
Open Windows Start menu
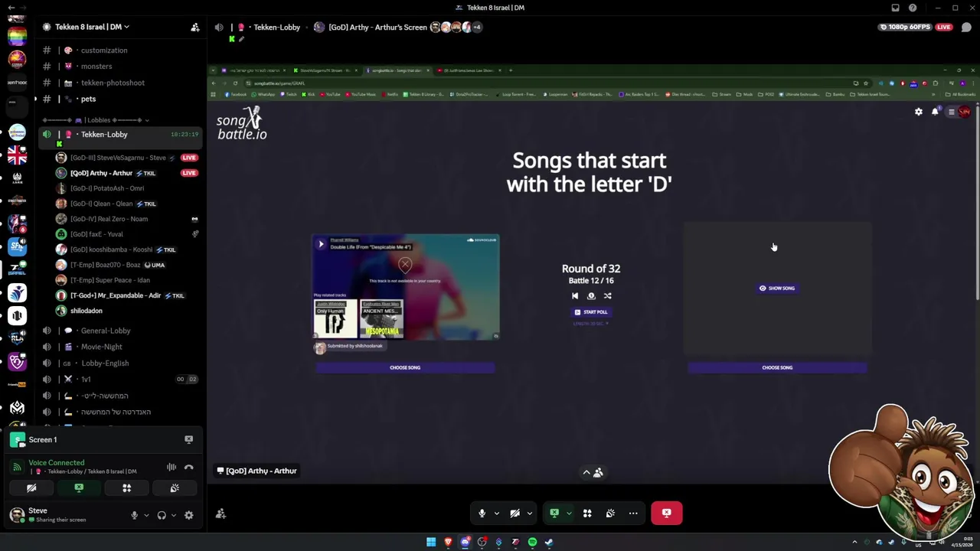pyautogui.click(x=431, y=542)
